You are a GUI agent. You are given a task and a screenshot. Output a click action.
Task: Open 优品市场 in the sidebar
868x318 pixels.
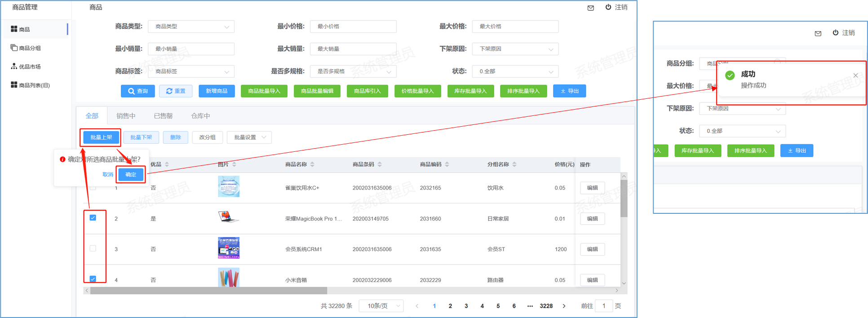[x=30, y=66]
